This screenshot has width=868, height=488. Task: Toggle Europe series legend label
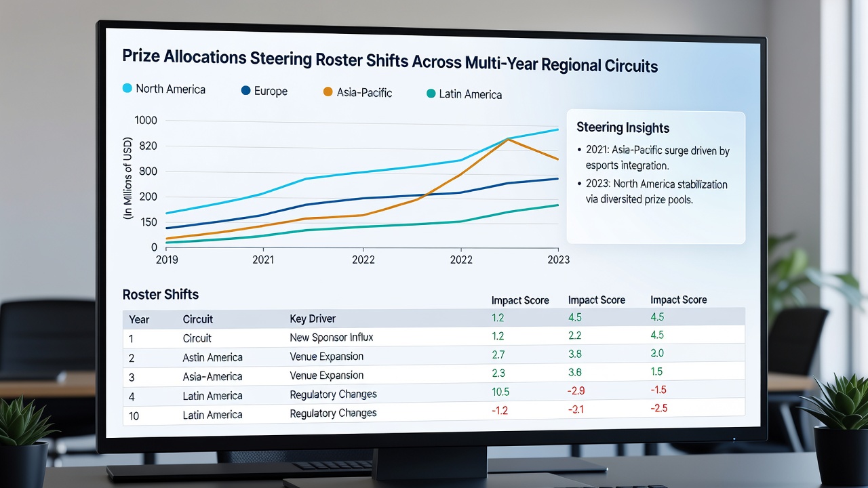[x=271, y=91]
